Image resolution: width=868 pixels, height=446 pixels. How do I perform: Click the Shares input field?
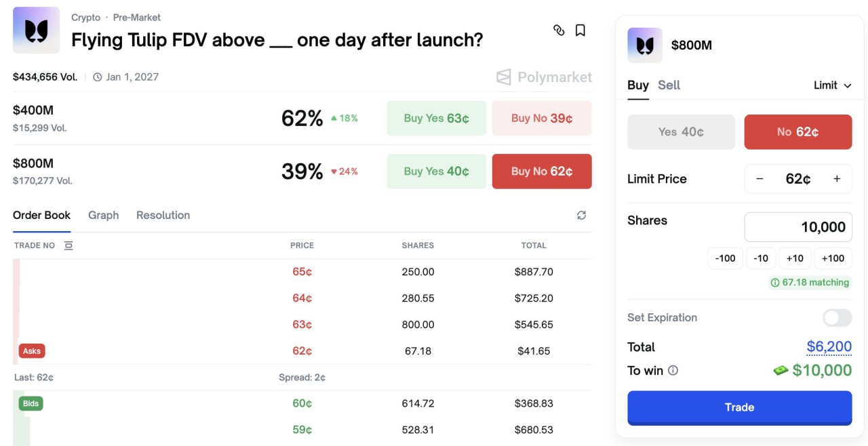(798, 227)
